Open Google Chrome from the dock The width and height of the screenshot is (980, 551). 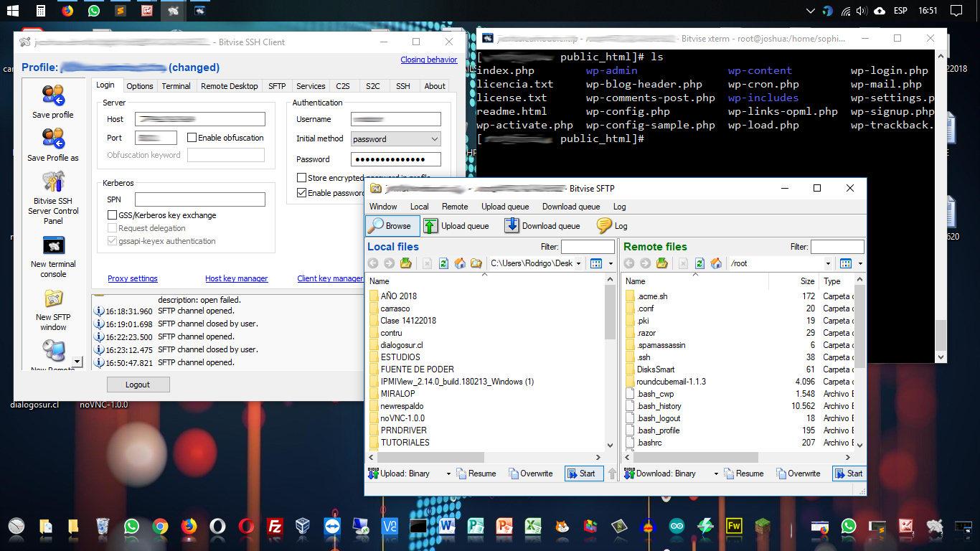(160, 526)
